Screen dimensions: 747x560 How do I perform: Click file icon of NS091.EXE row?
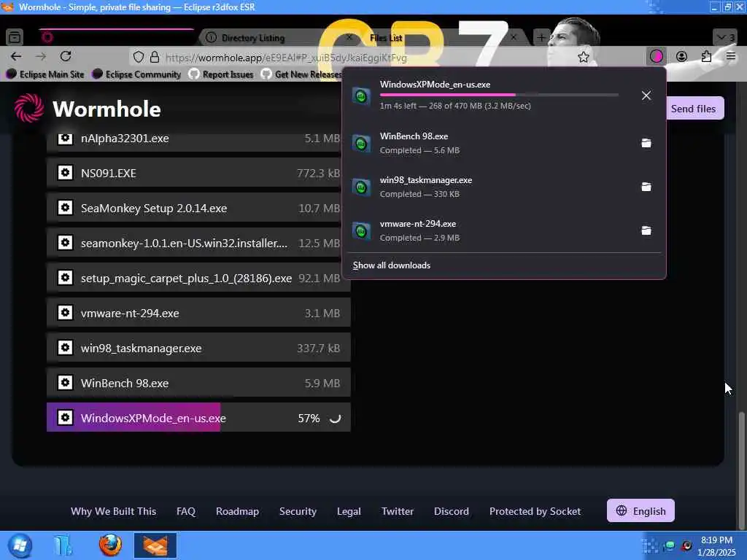[x=65, y=172]
